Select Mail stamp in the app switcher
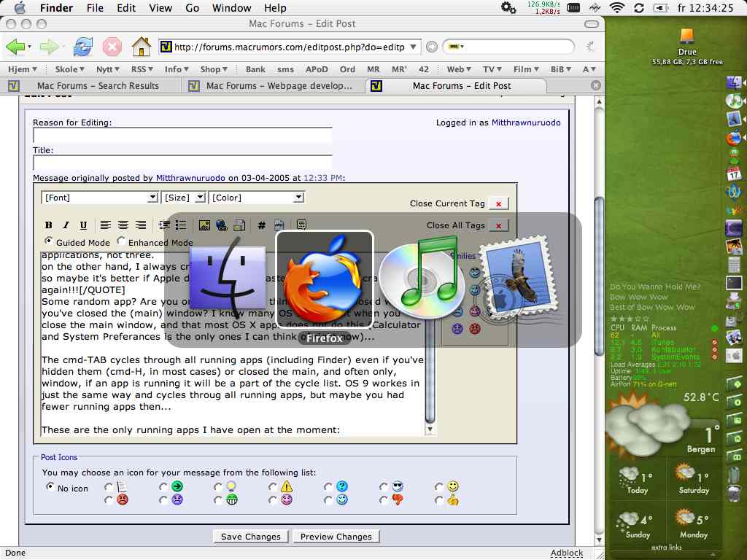The image size is (747, 560). tap(519, 279)
